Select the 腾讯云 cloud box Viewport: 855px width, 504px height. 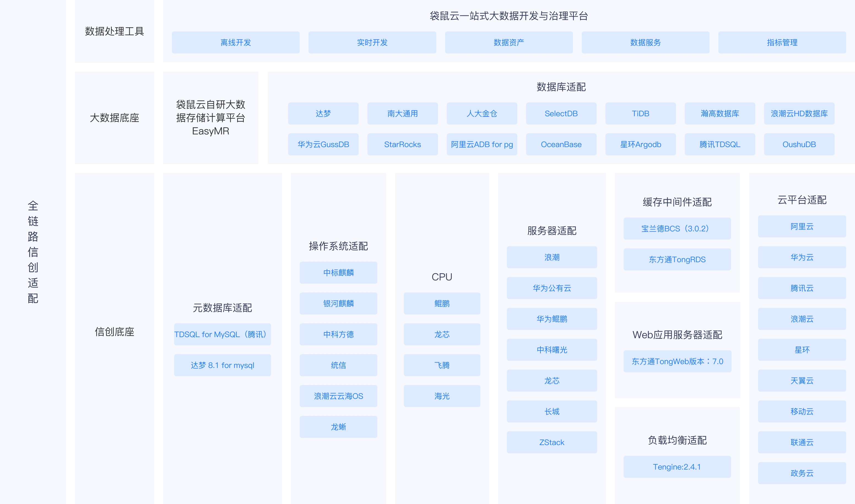coord(802,288)
